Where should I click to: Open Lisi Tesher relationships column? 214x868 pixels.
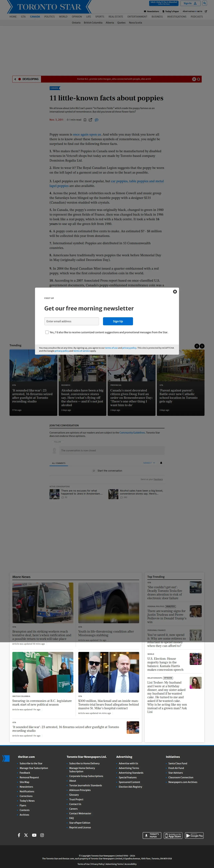(167, 697)
